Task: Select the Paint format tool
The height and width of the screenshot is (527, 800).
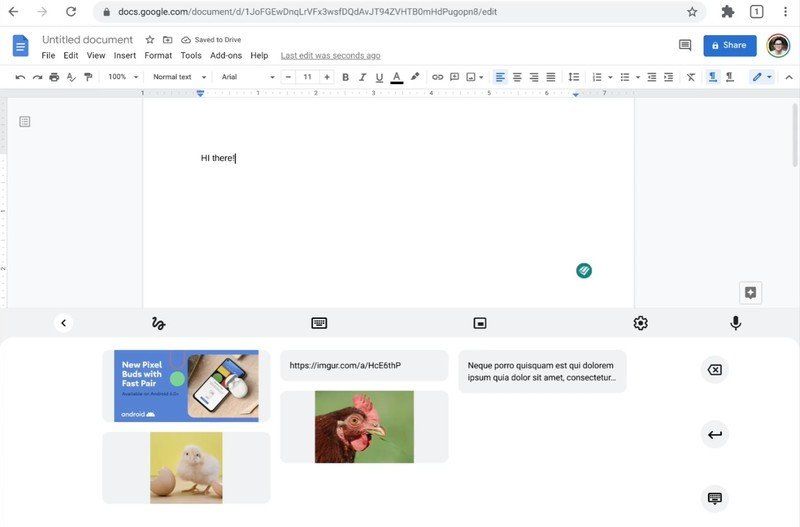Action: point(88,77)
